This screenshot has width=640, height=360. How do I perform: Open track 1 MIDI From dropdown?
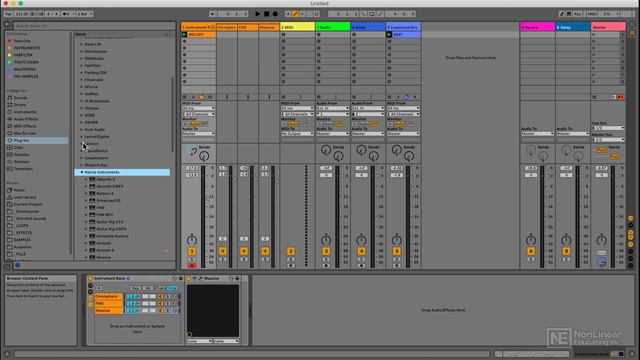pyautogui.click(x=199, y=109)
